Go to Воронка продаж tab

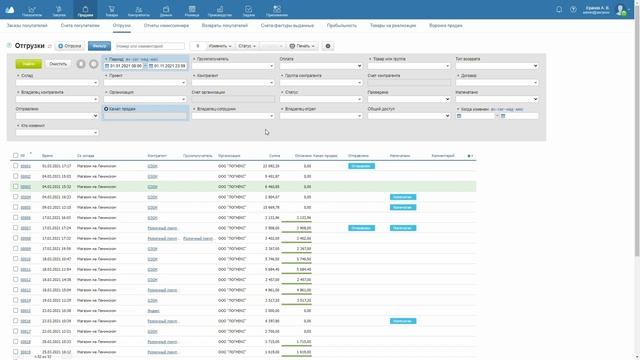(x=446, y=25)
